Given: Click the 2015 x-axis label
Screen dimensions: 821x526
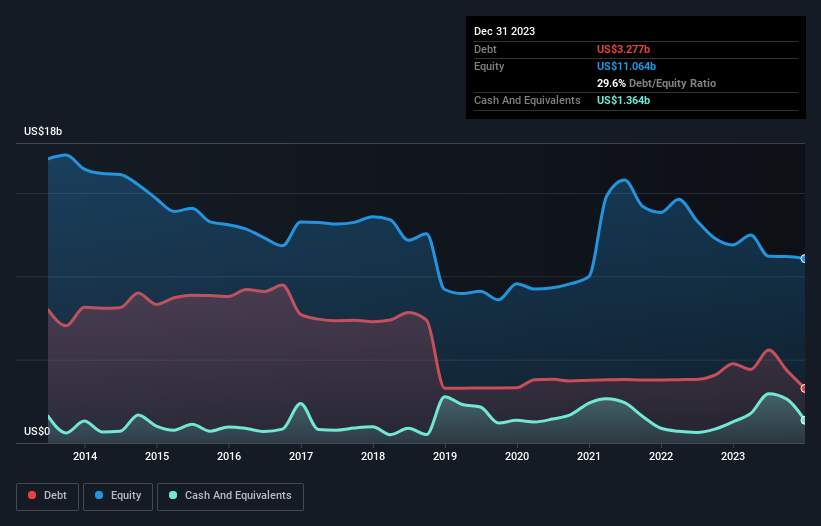Looking at the screenshot, I should tap(157, 456).
